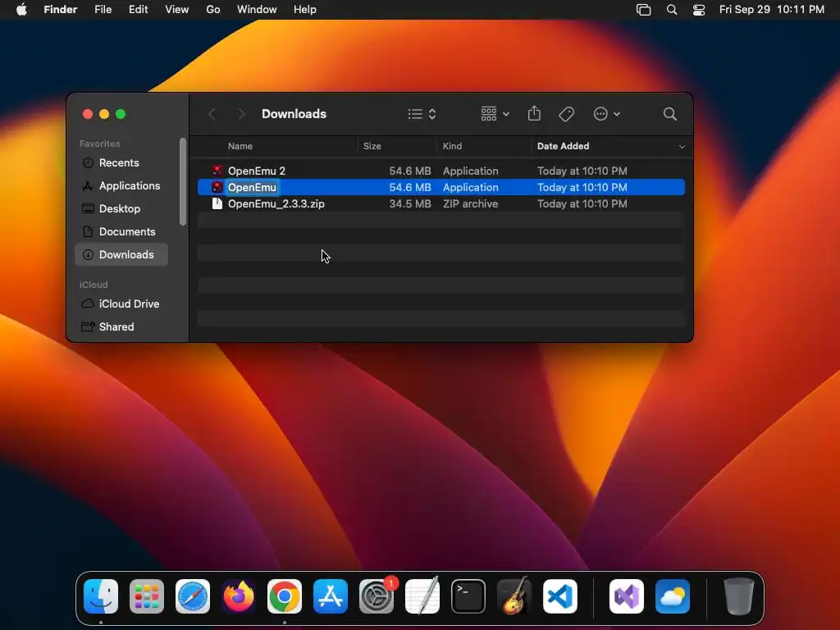Open System Settings from the Dock
This screenshot has width=840, height=630.
click(x=377, y=596)
